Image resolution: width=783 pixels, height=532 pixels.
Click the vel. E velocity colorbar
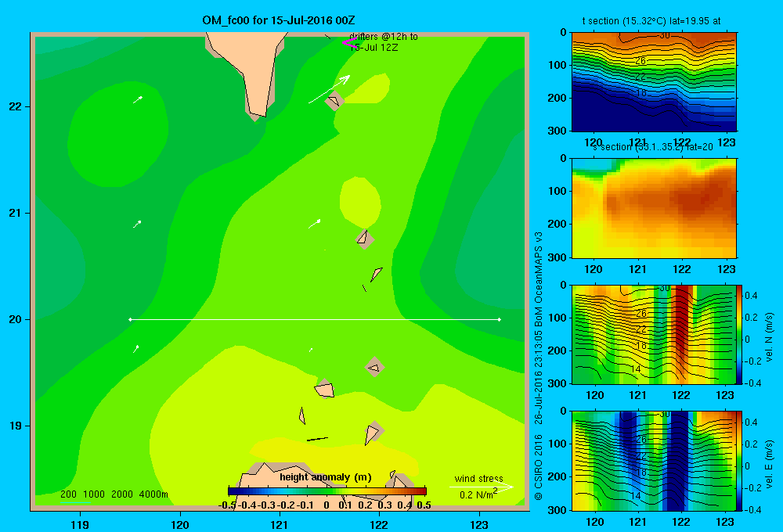click(739, 461)
